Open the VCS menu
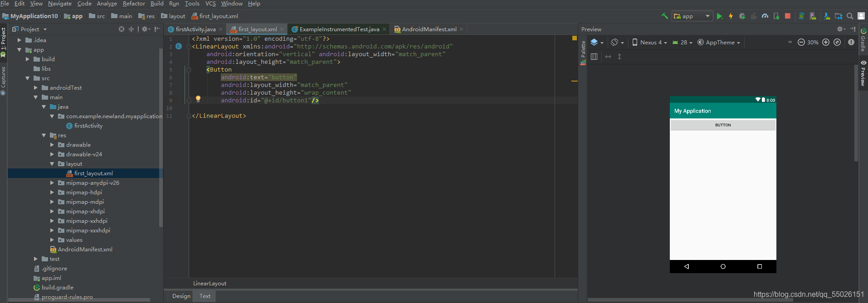Image resolution: width=868 pixels, height=303 pixels. coord(210,3)
